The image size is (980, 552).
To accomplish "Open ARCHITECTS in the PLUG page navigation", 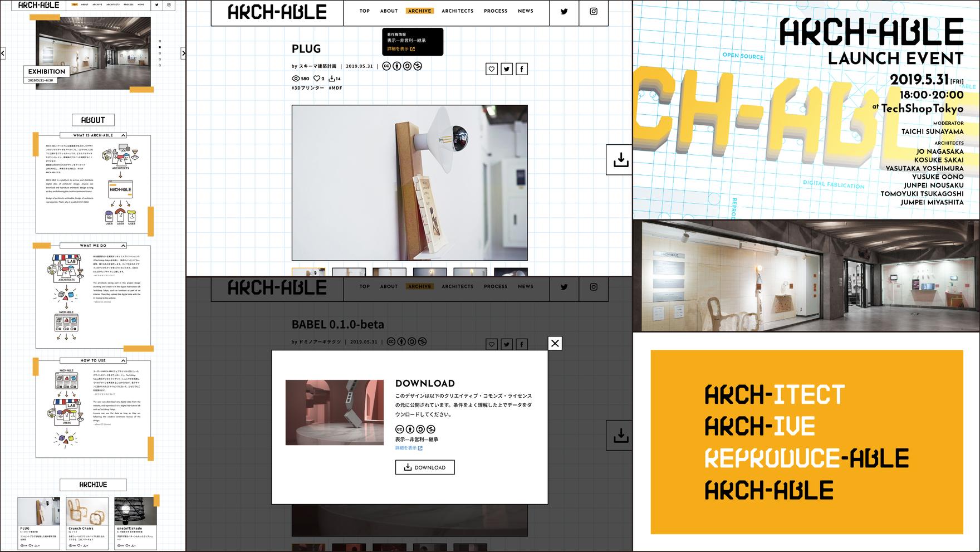I will (457, 11).
